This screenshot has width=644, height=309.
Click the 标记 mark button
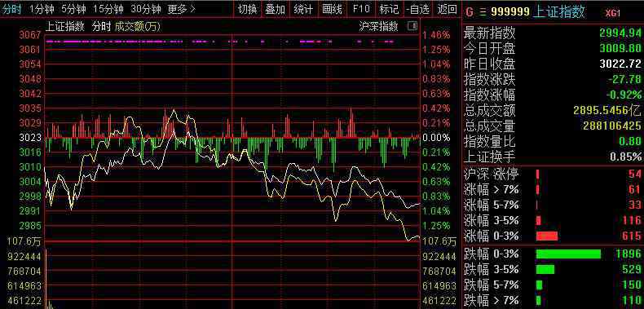[389, 9]
